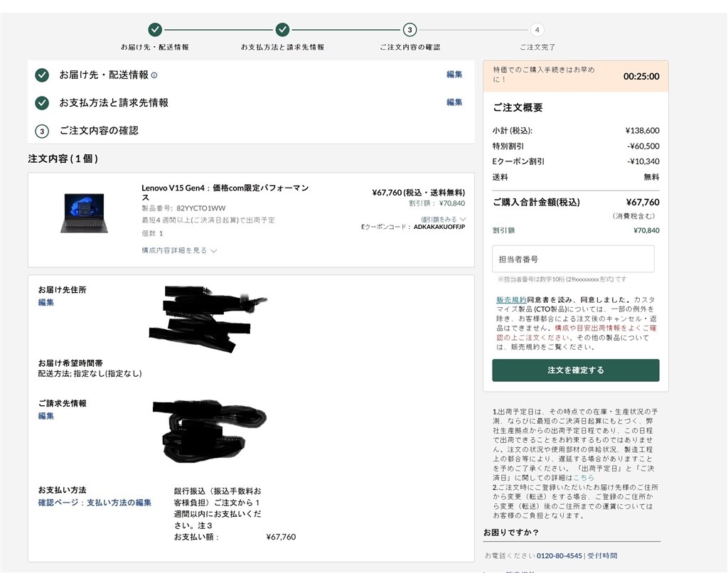The width and height of the screenshot is (728, 573).
Task: Expand 値引額をみる discount details
Action: coord(444,219)
